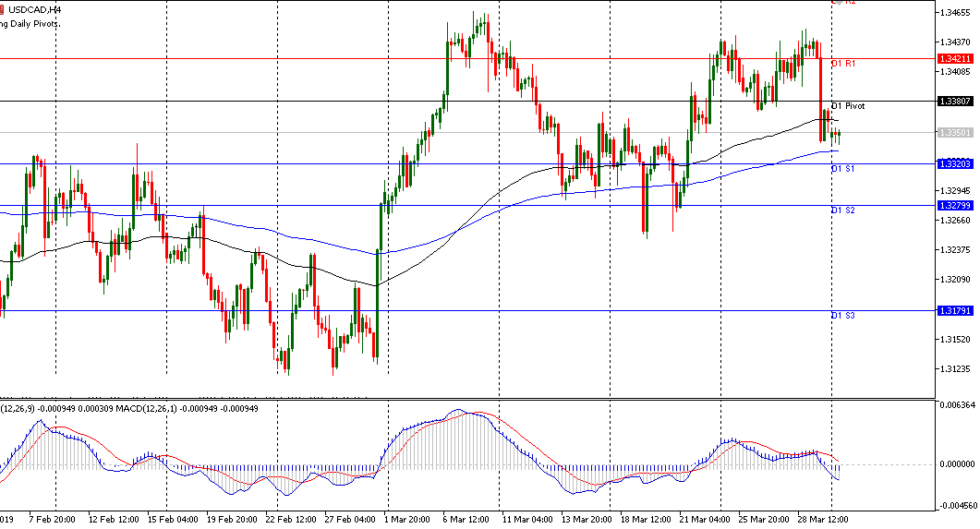Viewport: 980px width, 529px height.
Task: Click 0.006364 on the MACD scale
Action: pos(958,405)
